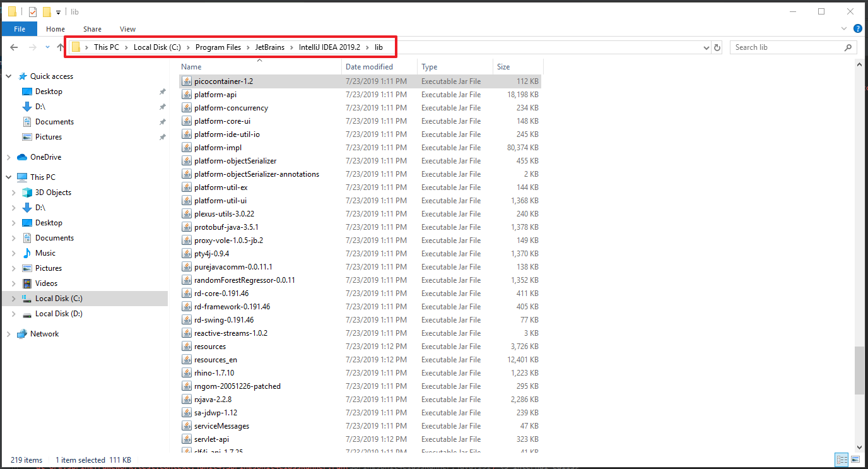Image resolution: width=868 pixels, height=469 pixels.
Task: Select the Music folder icon
Action: 27,253
